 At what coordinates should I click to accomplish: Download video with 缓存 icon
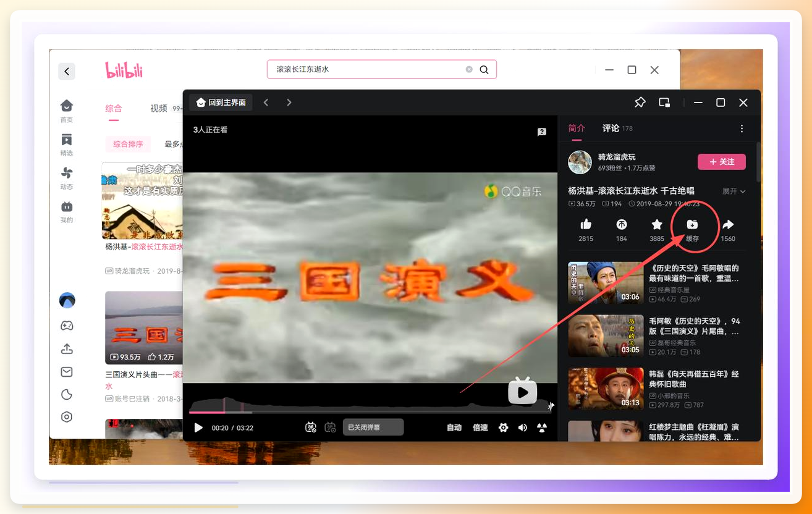[692, 225]
